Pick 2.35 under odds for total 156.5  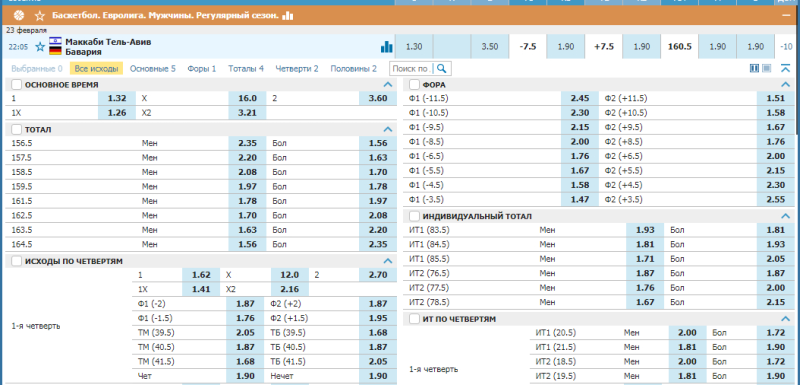(247, 143)
